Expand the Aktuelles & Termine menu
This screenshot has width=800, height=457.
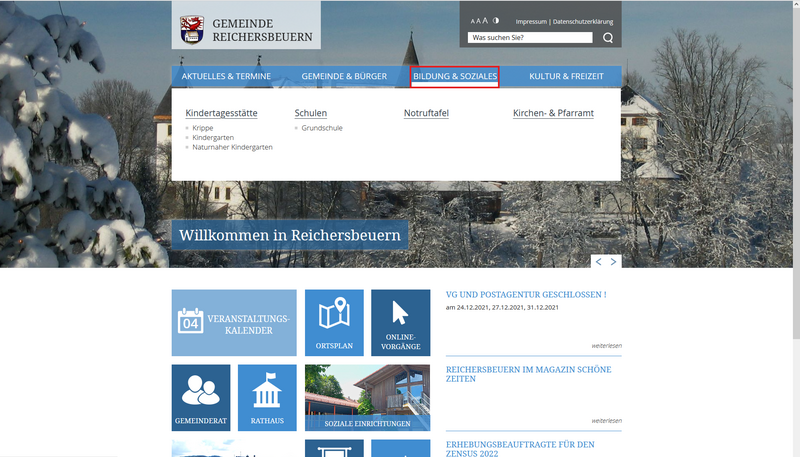click(226, 76)
